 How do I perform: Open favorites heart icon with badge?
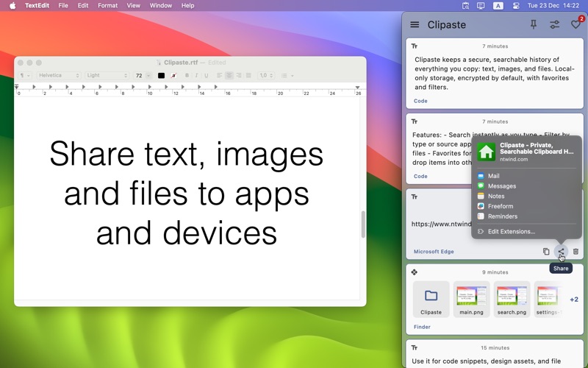click(x=576, y=24)
